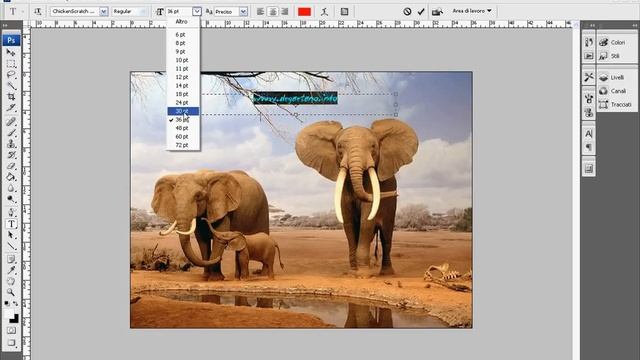Commit current text edits checkmark
Image resolution: width=640 pixels, height=360 pixels.
(421, 12)
